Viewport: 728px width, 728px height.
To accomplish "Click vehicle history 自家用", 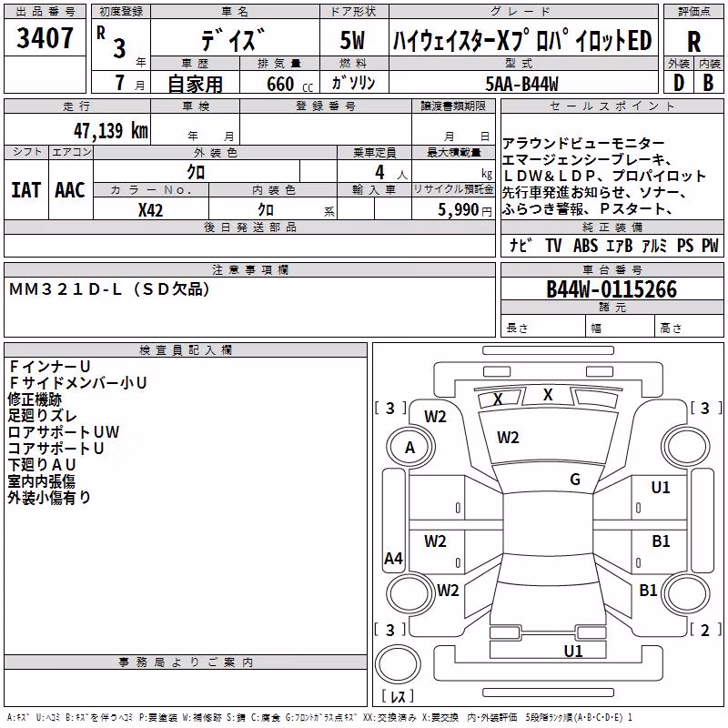I will pos(195,84).
